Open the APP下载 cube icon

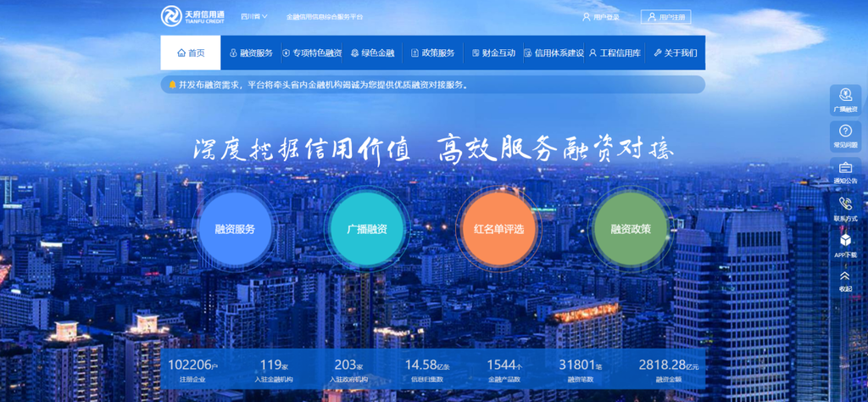coord(845,244)
